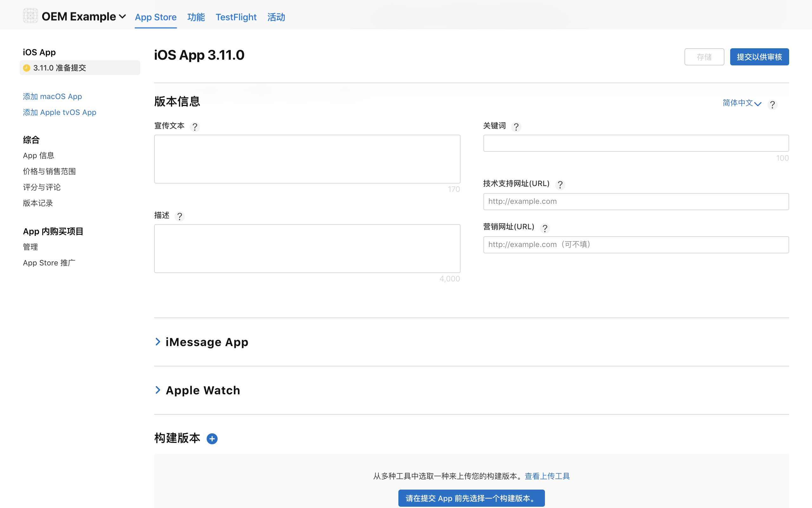This screenshot has width=812, height=508.
Task: Click into the 宣传文本 text area
Action: click(x=307, y=159)
